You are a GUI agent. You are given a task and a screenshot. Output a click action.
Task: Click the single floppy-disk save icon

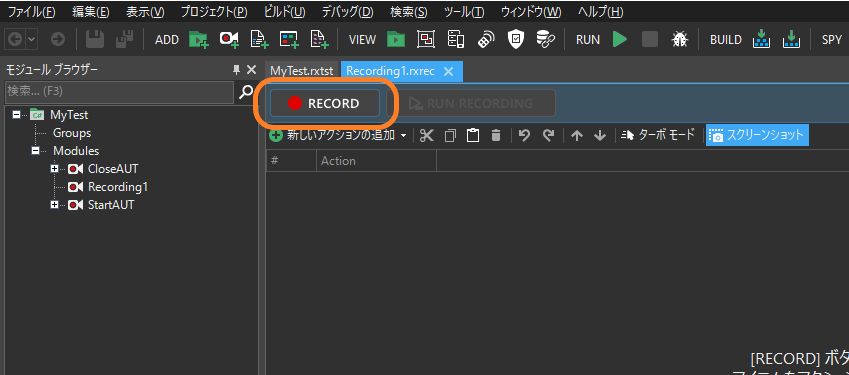(x=96, y=39)
